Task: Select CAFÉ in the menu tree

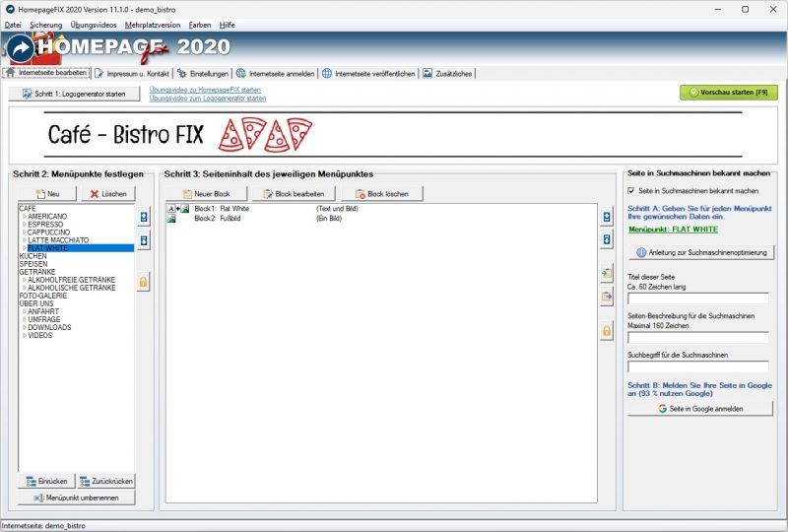Action: (28, 208)
